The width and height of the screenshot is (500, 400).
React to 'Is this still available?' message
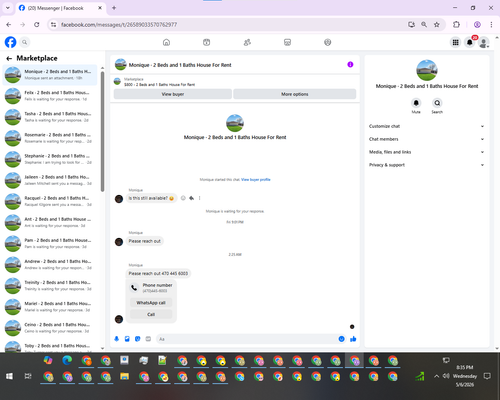click(x=183, y=198)
